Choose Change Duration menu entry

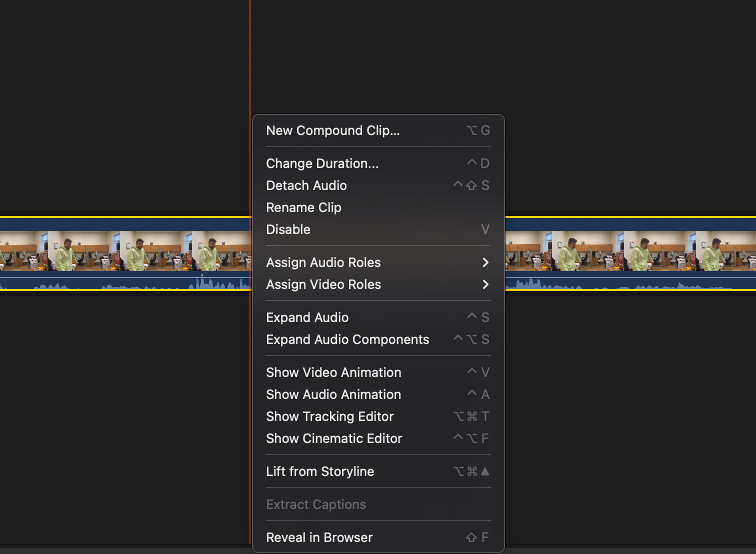click(378, 163)
